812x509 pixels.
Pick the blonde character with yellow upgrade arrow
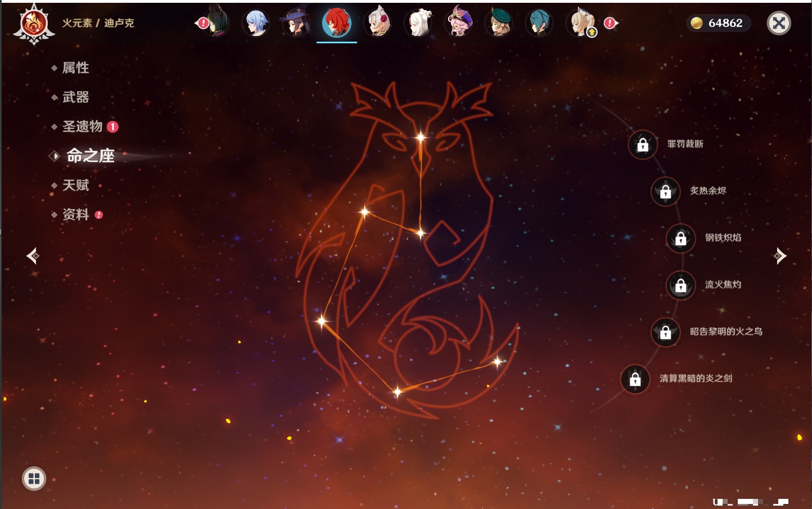pyautogui.click(x=581, y=24)
